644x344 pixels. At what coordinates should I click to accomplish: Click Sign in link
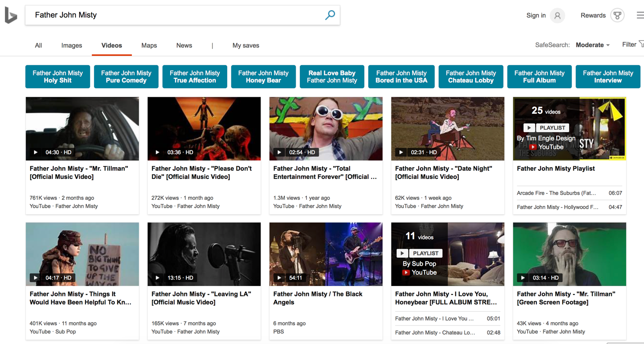(536, 15)
